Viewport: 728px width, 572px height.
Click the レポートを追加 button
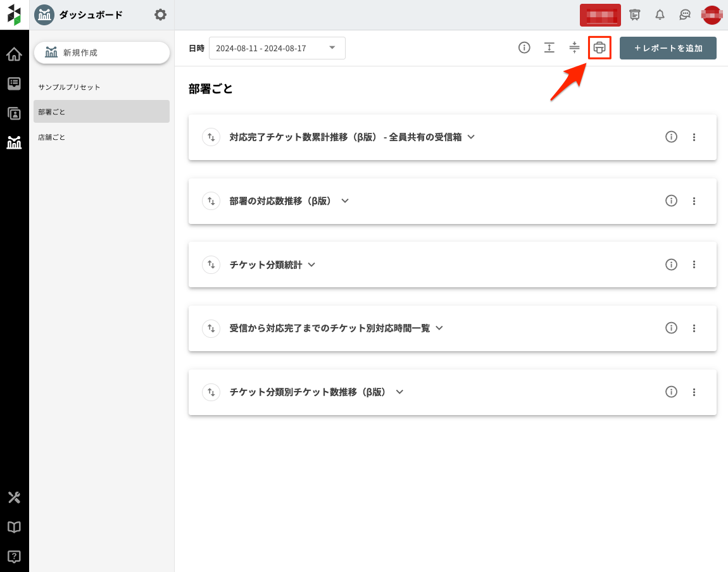(668, 48)
